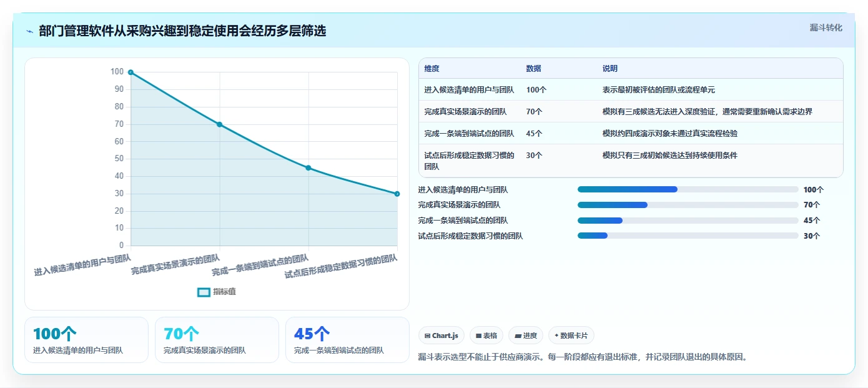
Task: Click table cell 完成真实场景演示的团队
Action: coord(465,112)
